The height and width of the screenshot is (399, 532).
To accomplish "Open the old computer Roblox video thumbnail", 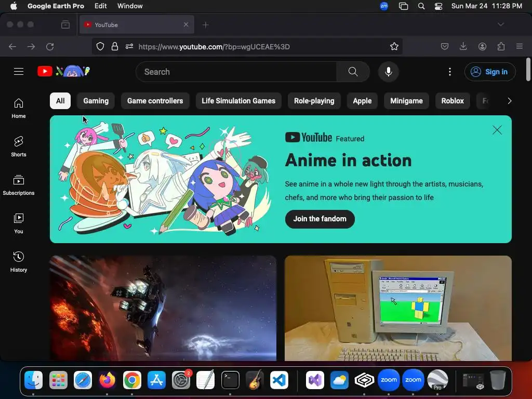I will pyautogui.click(x=398, y=308).
